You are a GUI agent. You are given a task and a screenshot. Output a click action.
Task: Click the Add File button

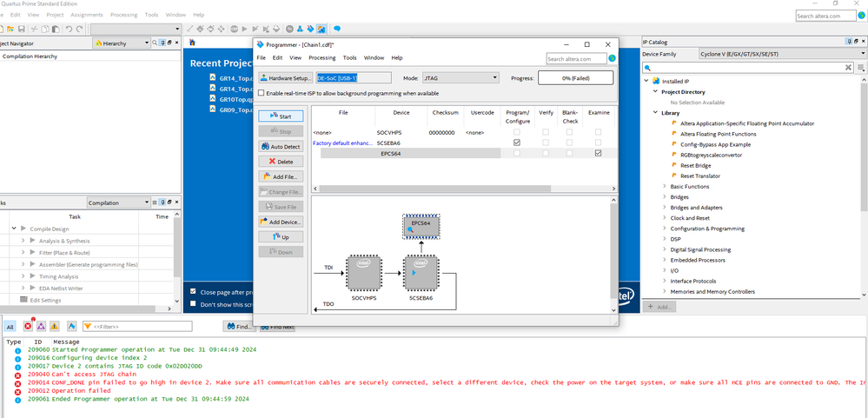tap(281, 176)
